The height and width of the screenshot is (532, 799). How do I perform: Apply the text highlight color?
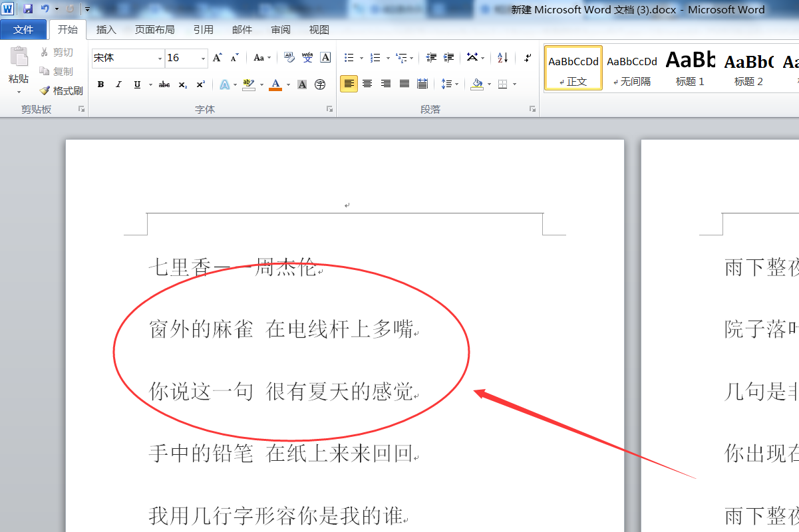pyautogui.click(x=249, y=84)
